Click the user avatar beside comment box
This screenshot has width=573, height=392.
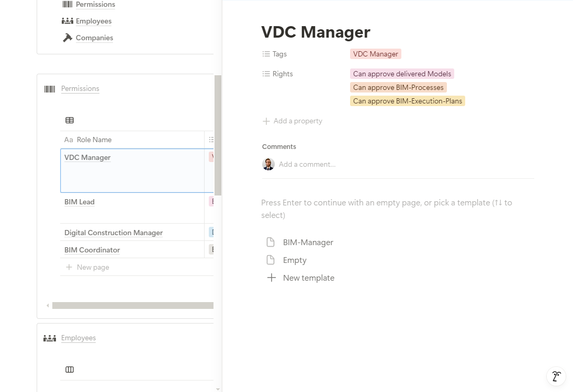(268, 164)
